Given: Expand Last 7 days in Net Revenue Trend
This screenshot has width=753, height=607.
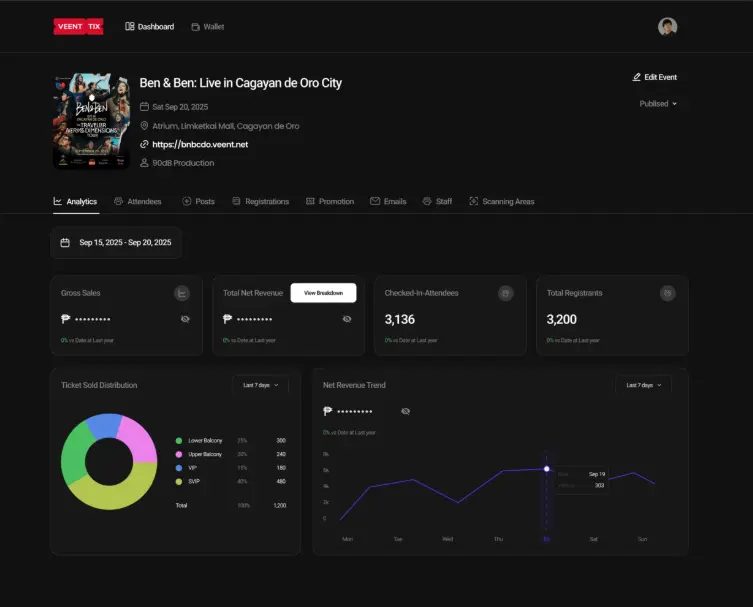Looking at the screenshot, I should coord(644,385).
